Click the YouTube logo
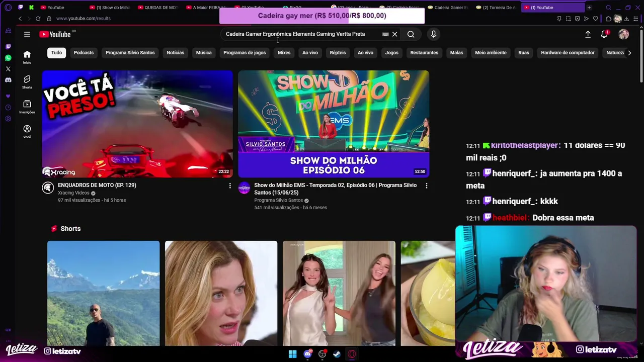The height and width of the screenshot is (362, 644). coord(55,34)
